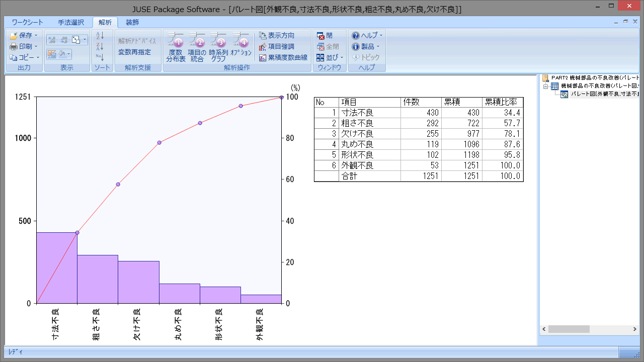Click table cell showing 87.6
The height and width of the screenshot is (362, 644).
[x=503, y=144]
